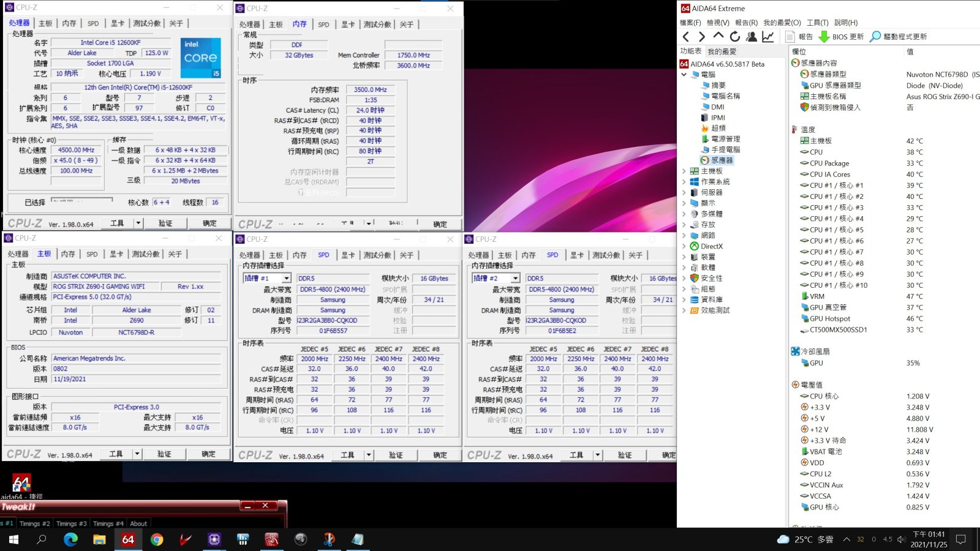Expand the DirectX node in AIDA64

[684, 246]
